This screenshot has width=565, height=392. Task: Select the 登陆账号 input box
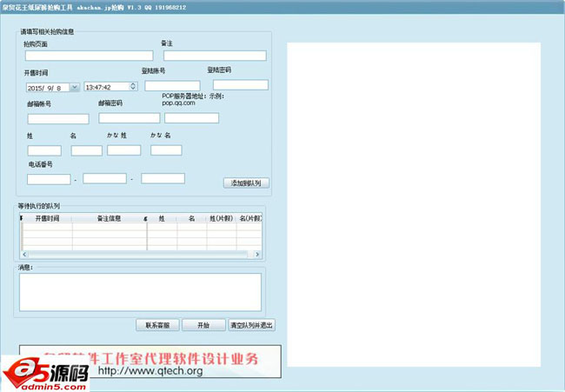tap(172, 85)
